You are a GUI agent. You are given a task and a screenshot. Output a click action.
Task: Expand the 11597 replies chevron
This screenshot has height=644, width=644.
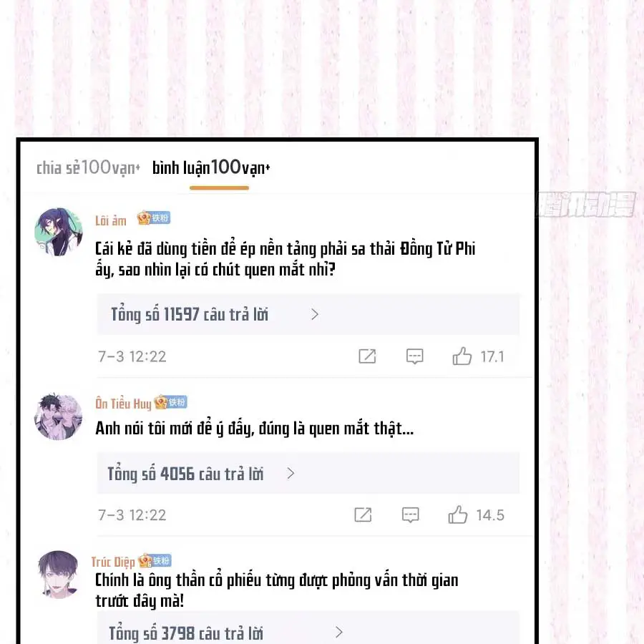point(315,314)
